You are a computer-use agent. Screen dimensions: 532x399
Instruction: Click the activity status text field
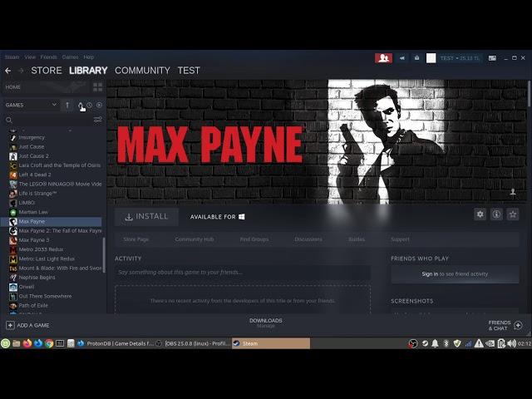tap(242, 273)
